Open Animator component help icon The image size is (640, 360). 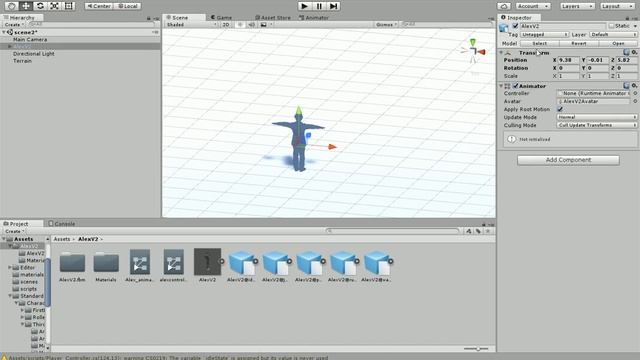click(626, 86)
